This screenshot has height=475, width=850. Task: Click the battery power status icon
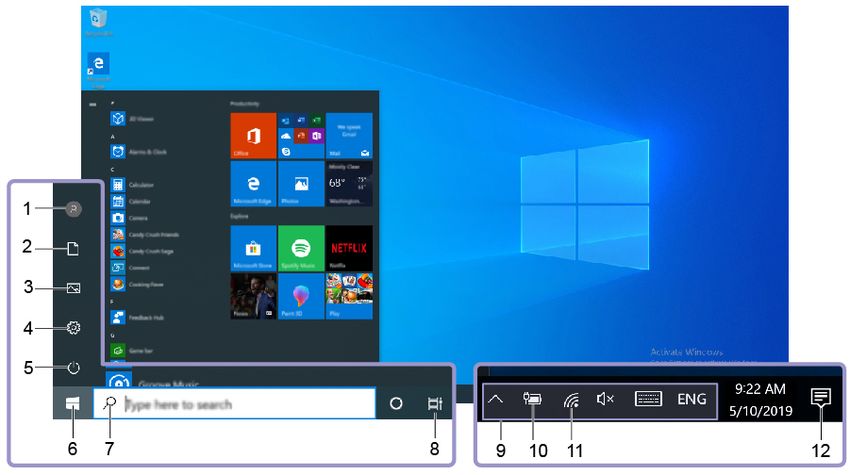532,400
